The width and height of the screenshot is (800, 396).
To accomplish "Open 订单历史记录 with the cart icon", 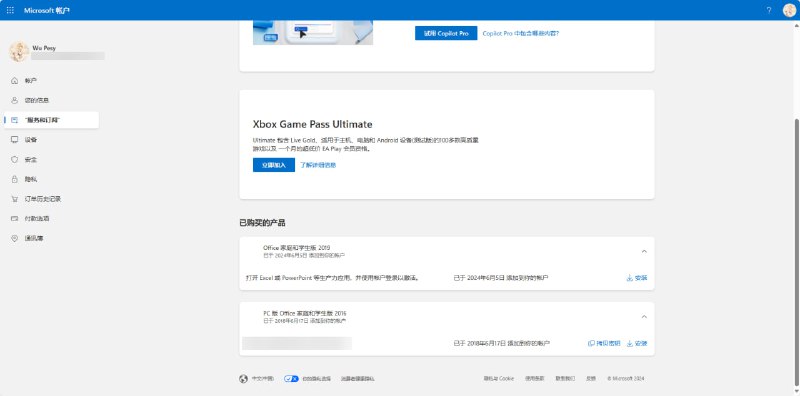I will [x=51, y=199].
